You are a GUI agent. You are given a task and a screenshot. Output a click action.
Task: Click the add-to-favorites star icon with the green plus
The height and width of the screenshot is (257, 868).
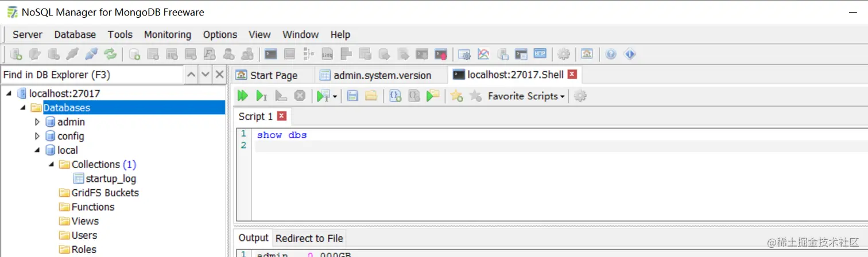[x=456, y=96]
